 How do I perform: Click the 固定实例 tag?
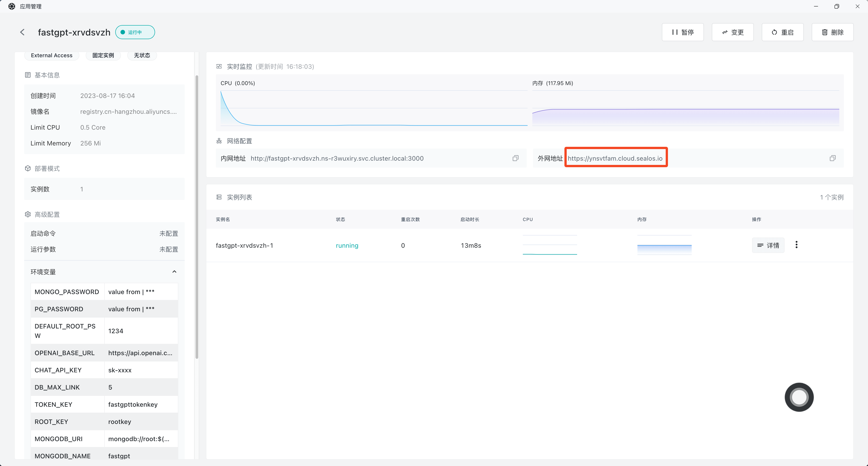(103, 55)
